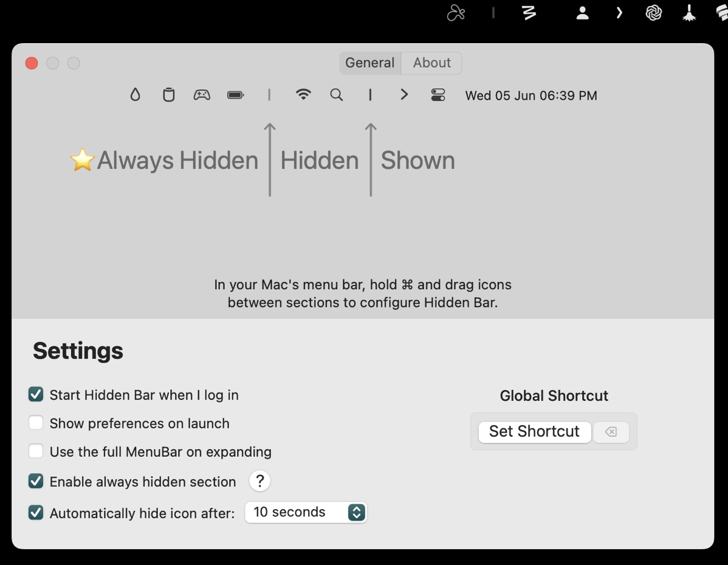728x565 pixels.
Task: Open help for always hidden section
Action: (259, 481)
